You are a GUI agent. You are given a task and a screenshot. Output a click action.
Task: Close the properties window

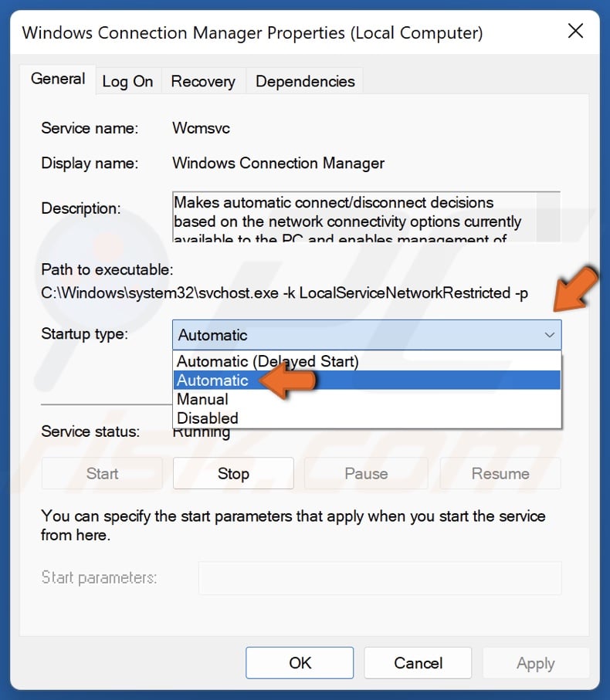click(575, 32)
